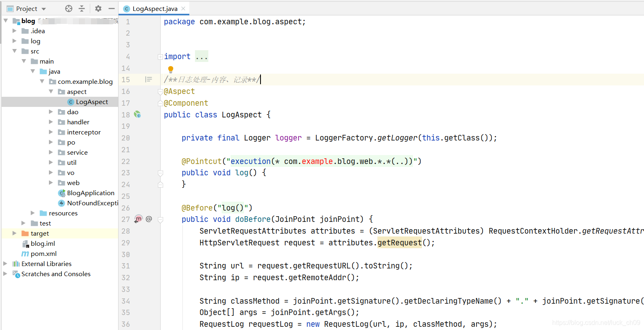
Task: Click the Scratches and Consoles icon
Action: click(16, 274)
